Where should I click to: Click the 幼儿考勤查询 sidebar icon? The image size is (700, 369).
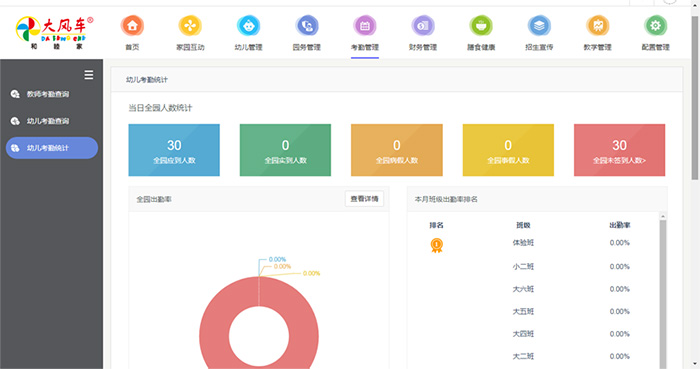tap(15, 121)
